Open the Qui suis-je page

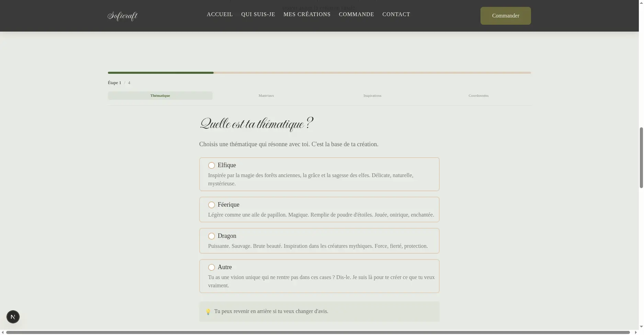tap(258, 14)
